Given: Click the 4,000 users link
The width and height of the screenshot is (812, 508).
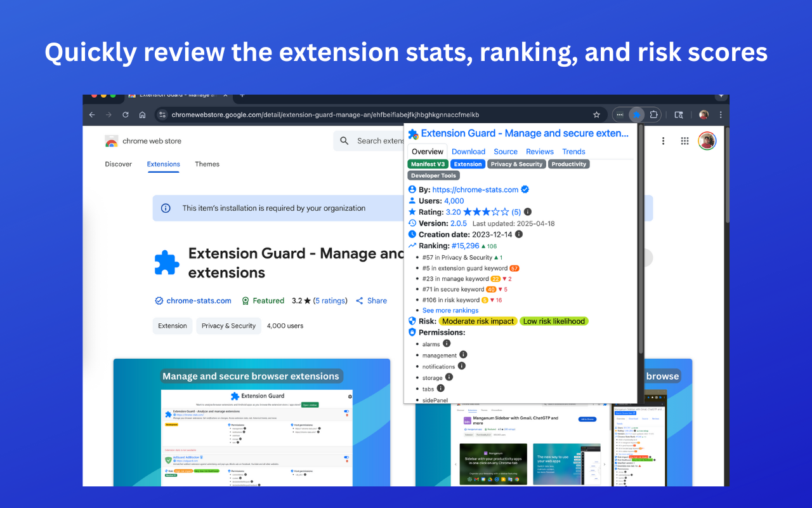Looking at the screenshot, I should pyautogui.click(x=454, y=201).
